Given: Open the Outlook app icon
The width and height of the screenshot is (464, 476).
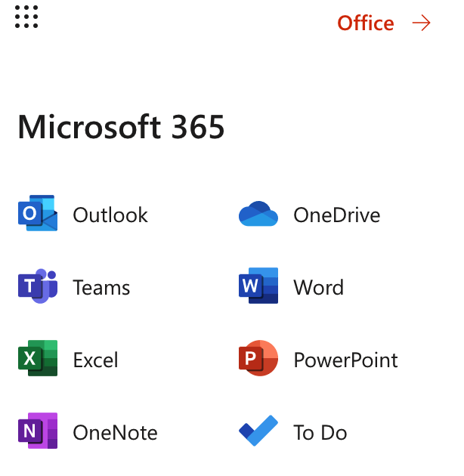Looking at the screenshot, I should click(38, 213).
